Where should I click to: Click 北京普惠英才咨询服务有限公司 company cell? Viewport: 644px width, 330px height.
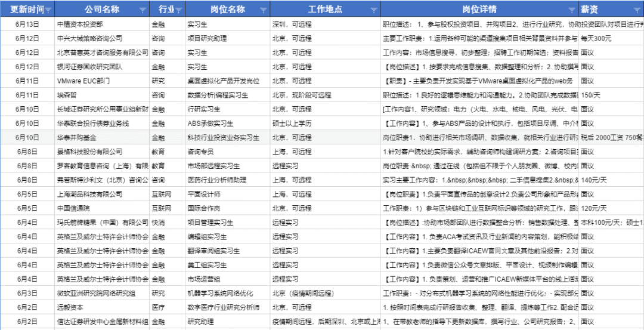(x=103, y=53)
